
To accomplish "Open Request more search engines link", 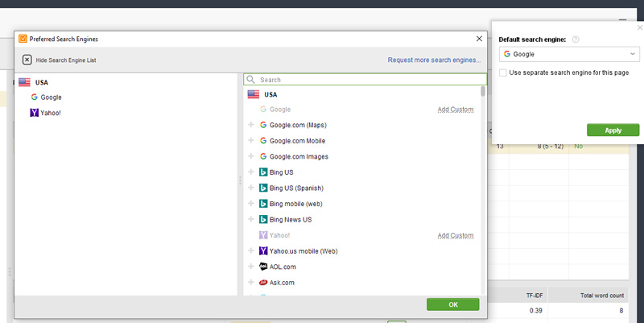I will [434, 60].
